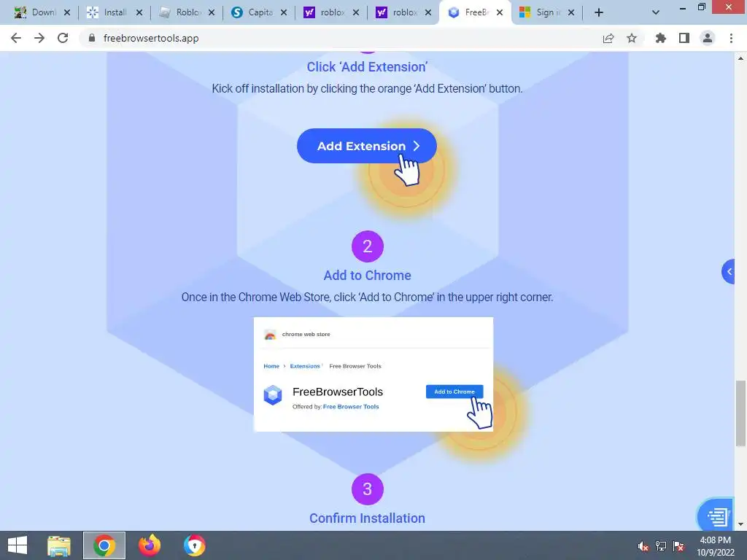Viewport: 747px width, 560px height.
Task: Open the floating list widget at bottom right
Action: tap(716, 516)
